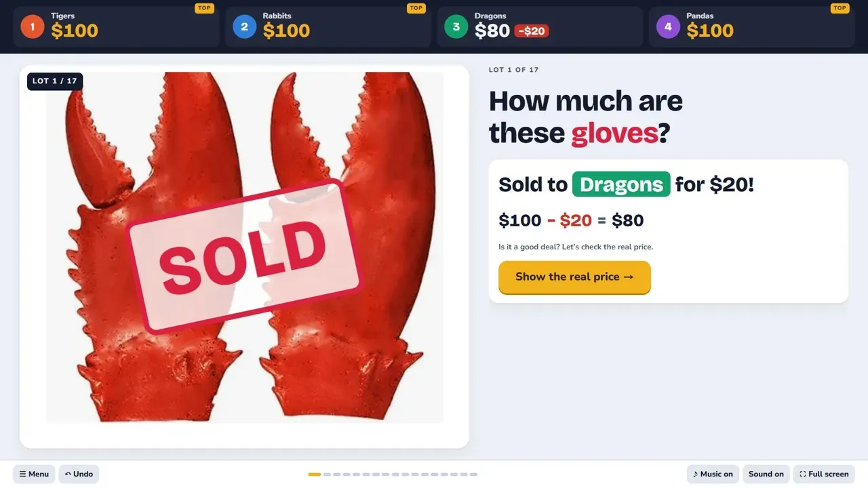Jump to the last lot progress dot
The width and height of the screenshot is (868, 488).
(473, 474)
